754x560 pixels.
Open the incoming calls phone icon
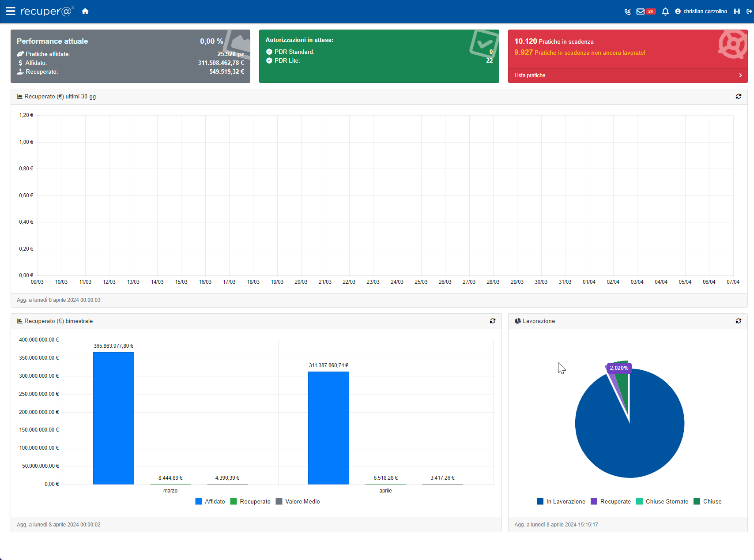click(627, 11)
